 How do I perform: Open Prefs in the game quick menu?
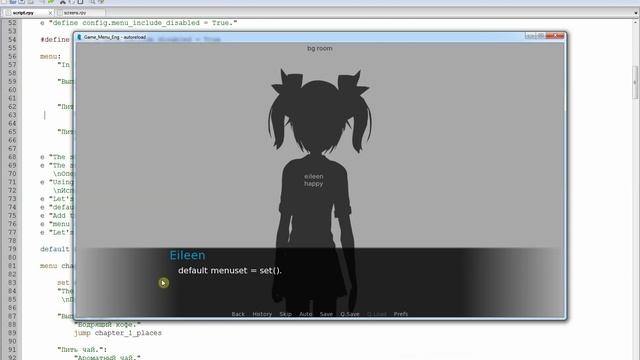[401, 314]
